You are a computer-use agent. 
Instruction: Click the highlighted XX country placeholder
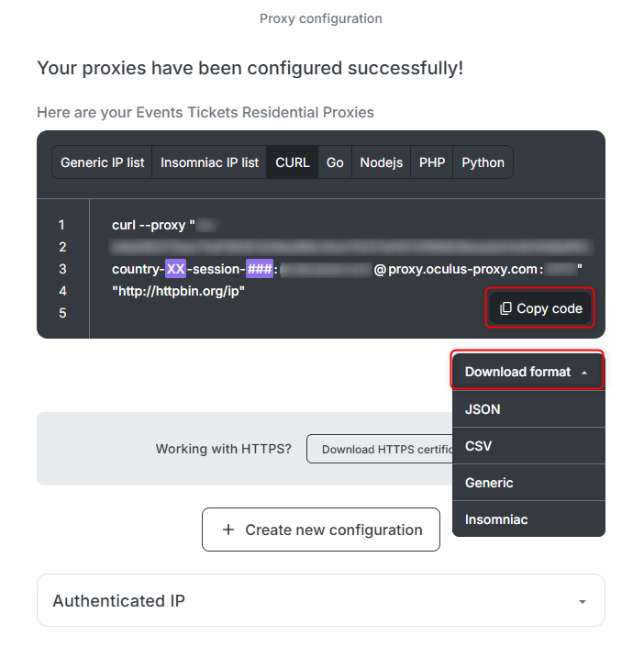pos(175,269)
